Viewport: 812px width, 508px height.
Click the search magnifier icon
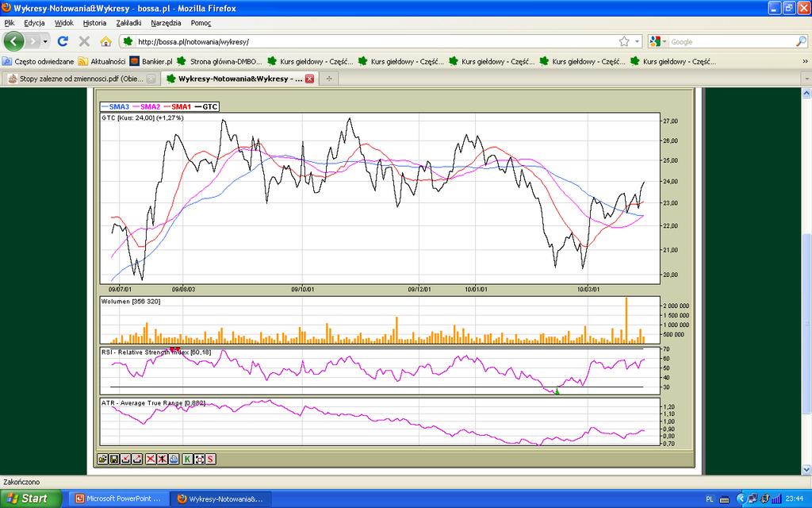pyautogui.click(x=801, y=41)
